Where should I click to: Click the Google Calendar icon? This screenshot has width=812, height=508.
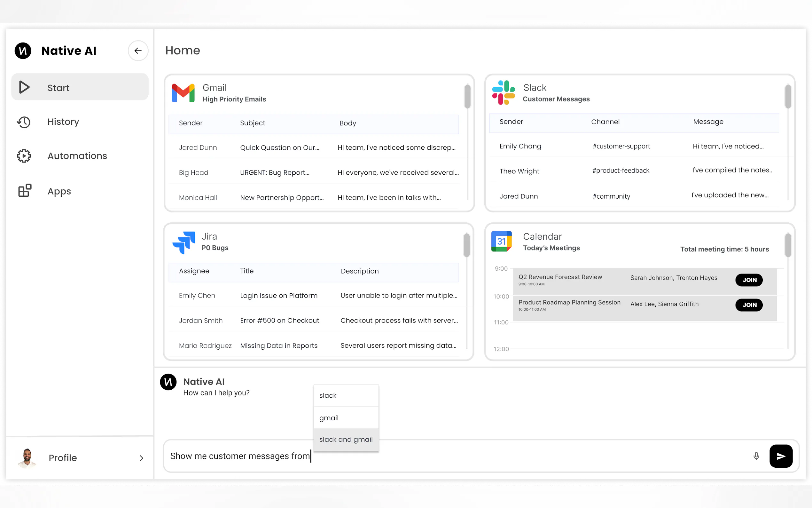501,241
